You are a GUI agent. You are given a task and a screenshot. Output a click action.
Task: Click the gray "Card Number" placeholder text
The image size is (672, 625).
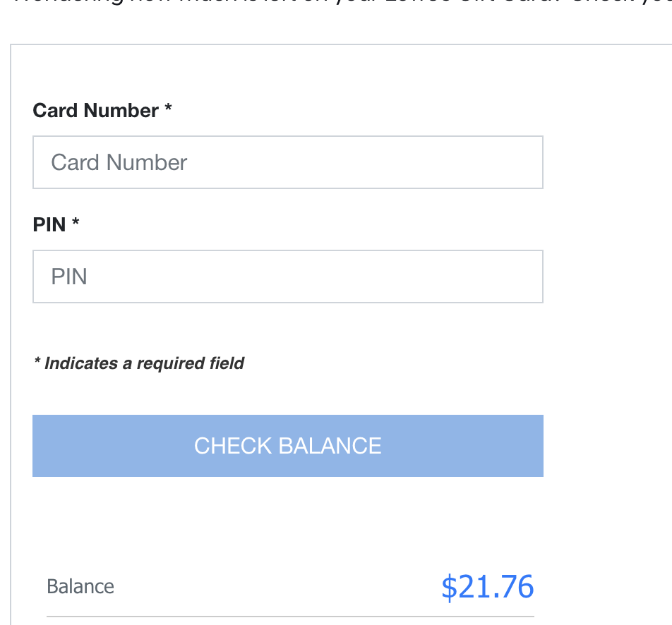119,163
